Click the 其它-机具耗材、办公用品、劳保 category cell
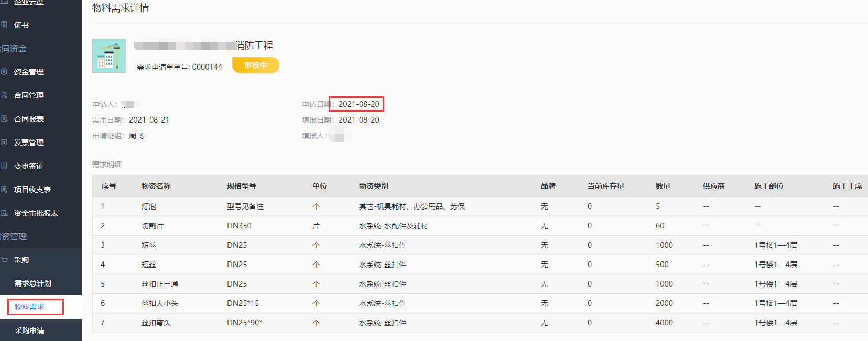 tap(412, 206)
